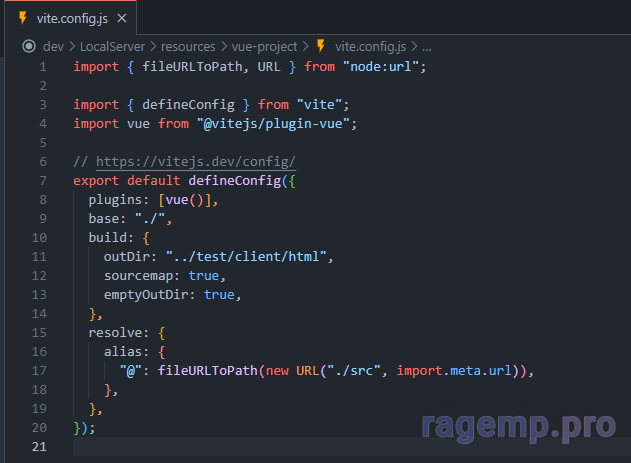The height and width of the screenshot is (463, 631).
Task: Click the "./src" string on line 17
Action: click(354, 371)
